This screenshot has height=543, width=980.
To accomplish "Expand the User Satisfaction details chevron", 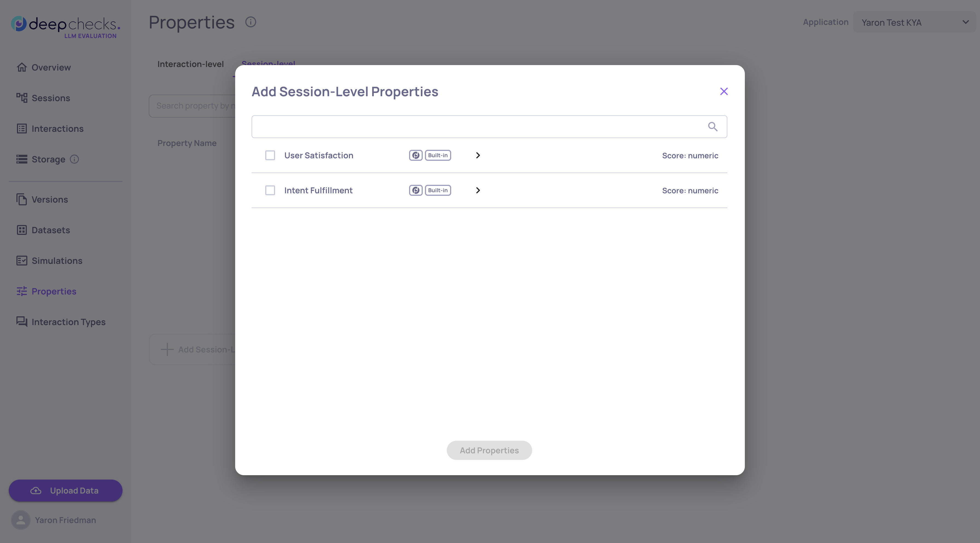I will 478,155.
